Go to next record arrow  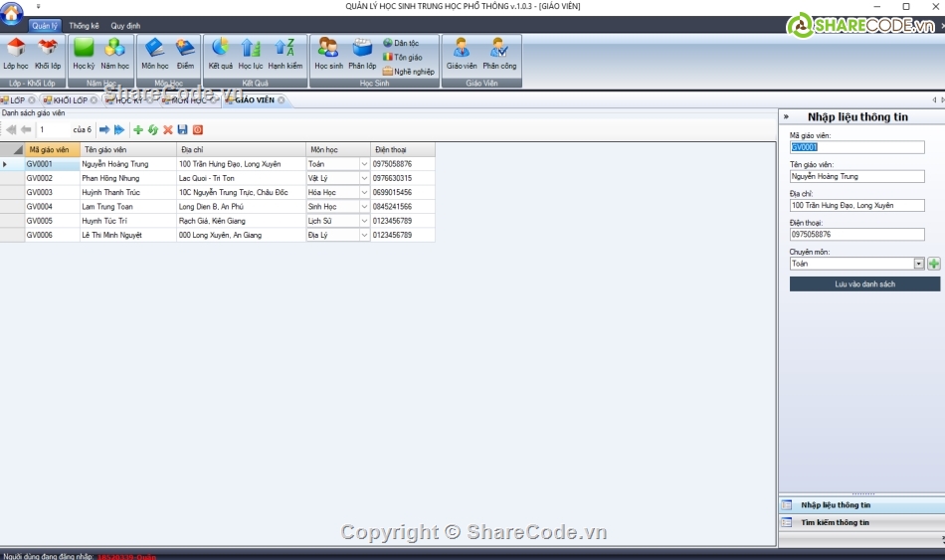104,129
